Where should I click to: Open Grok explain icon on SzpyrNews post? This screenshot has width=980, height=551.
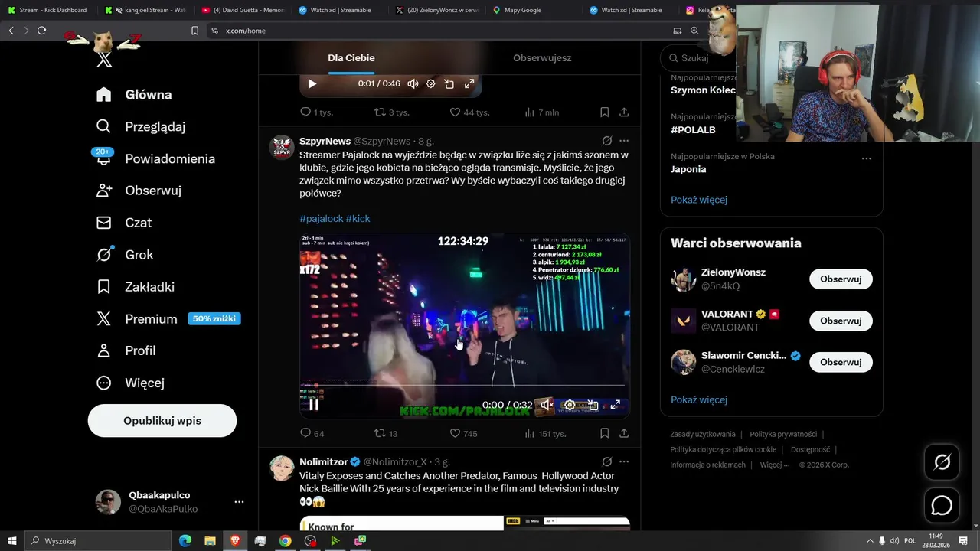pos(607,141)
